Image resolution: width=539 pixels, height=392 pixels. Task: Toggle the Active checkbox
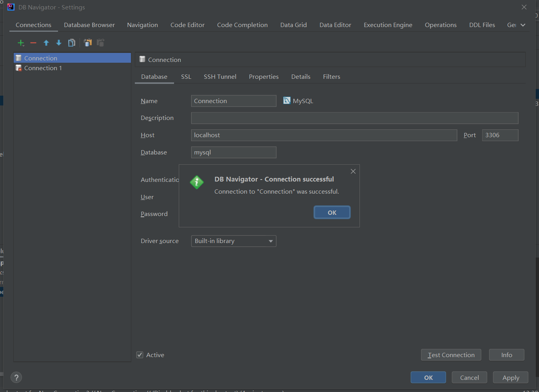tap(140, 354)
